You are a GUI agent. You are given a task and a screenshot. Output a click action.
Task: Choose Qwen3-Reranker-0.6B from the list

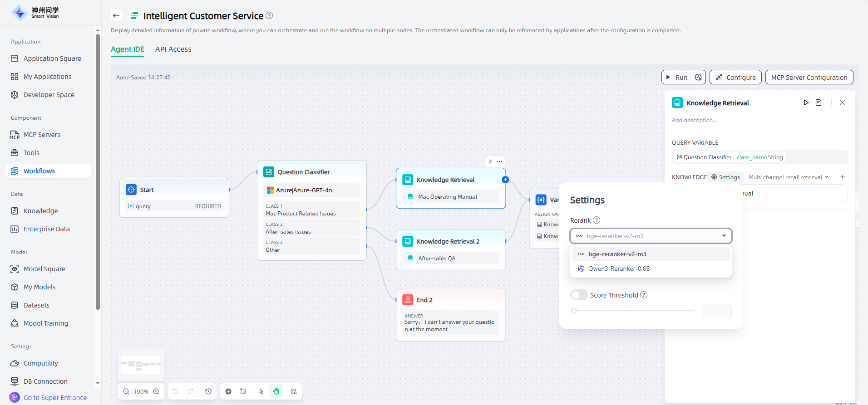click(618, 268)
